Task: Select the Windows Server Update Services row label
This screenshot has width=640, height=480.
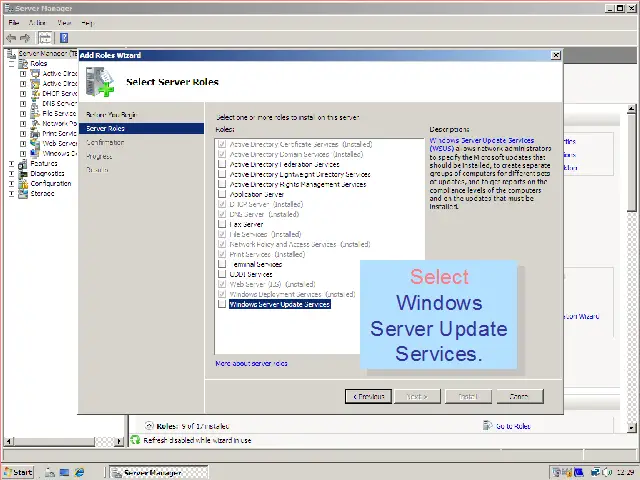Action: pos(280,304)
